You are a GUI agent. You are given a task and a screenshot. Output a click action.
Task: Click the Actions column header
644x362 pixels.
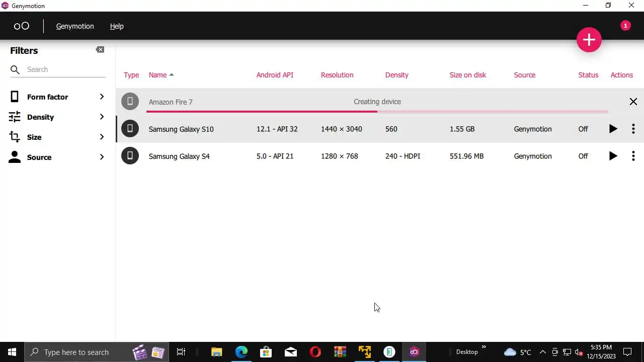click(622, 75)
